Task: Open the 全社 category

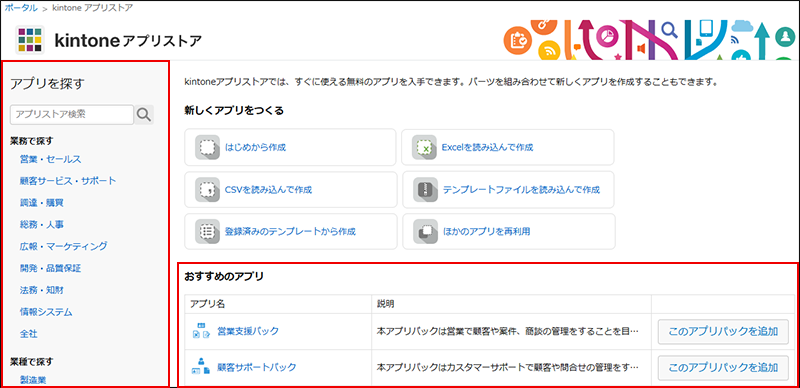Action: (x=29, y=334)
